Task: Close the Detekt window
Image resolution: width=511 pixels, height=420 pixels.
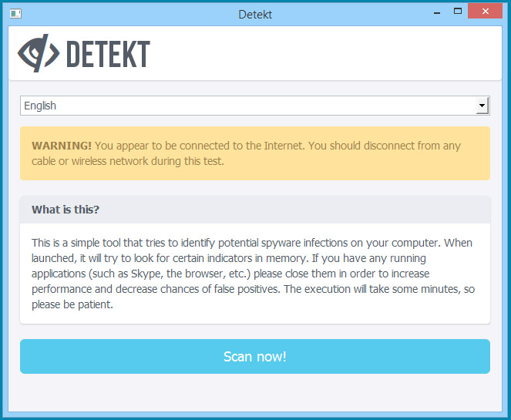Action: (x=487, y=12)
